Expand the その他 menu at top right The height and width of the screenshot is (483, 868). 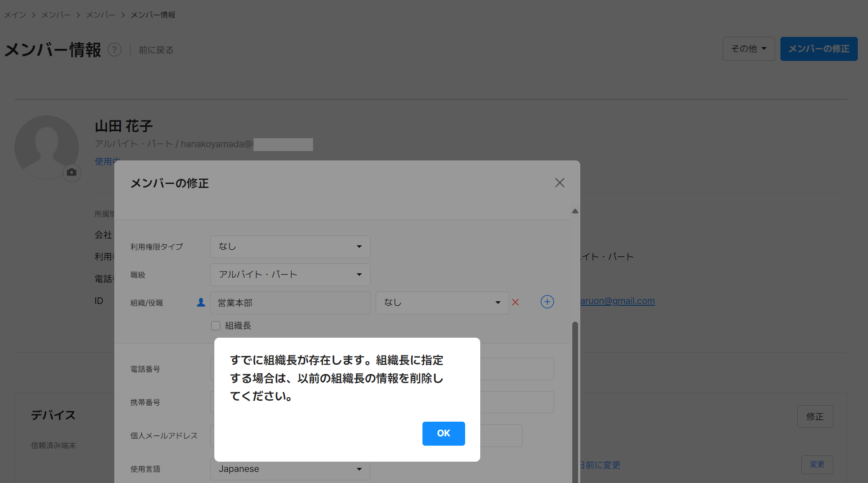pos(748,48)
